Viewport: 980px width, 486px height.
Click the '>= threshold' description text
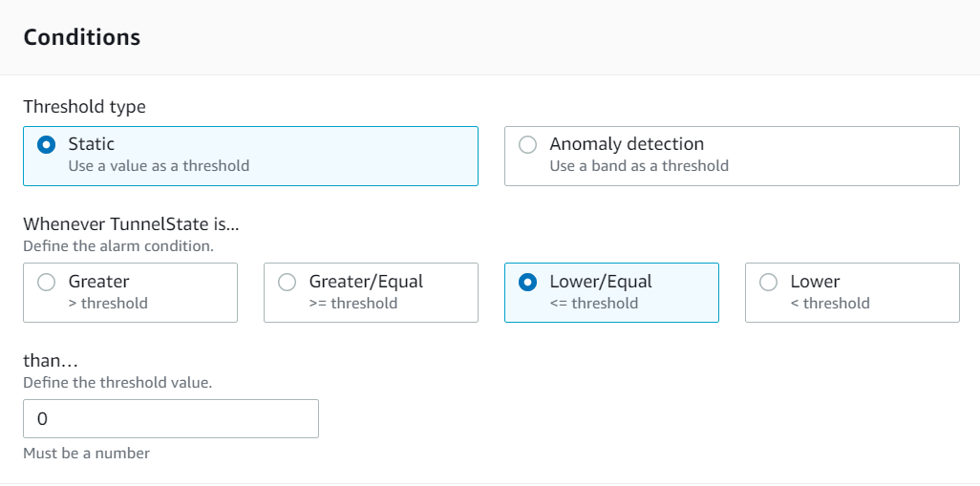(352, 304)
